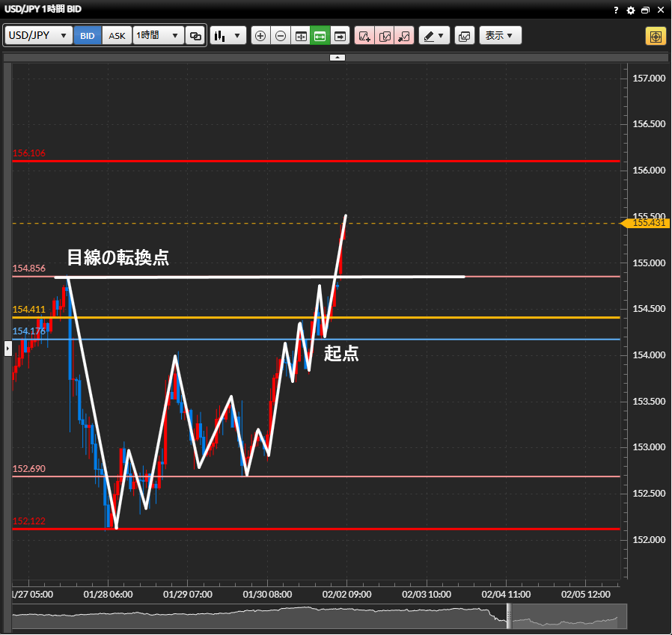Open the 1時間 timeframe dropdown
The image size is (672, 635).
(158, 36)
